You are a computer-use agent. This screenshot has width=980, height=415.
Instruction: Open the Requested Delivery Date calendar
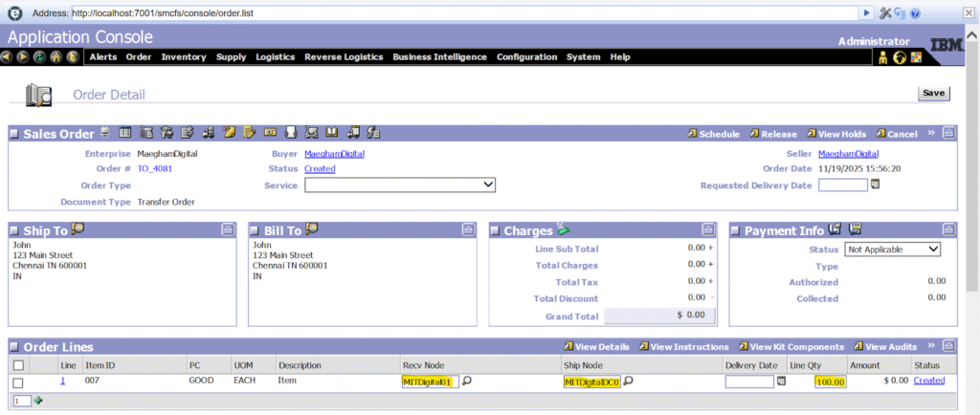pyautogui.click(x=875, y=185)
